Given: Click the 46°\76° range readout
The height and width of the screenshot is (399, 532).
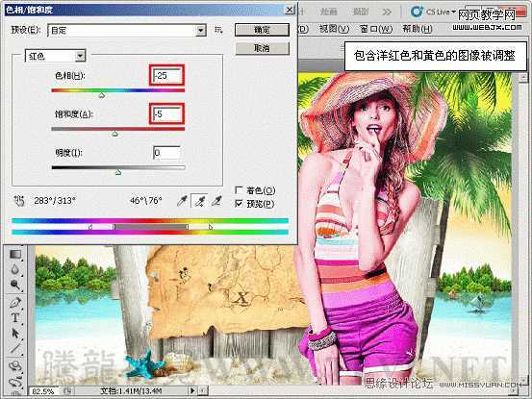Looking at the screenshot, I should coord(146,201).
